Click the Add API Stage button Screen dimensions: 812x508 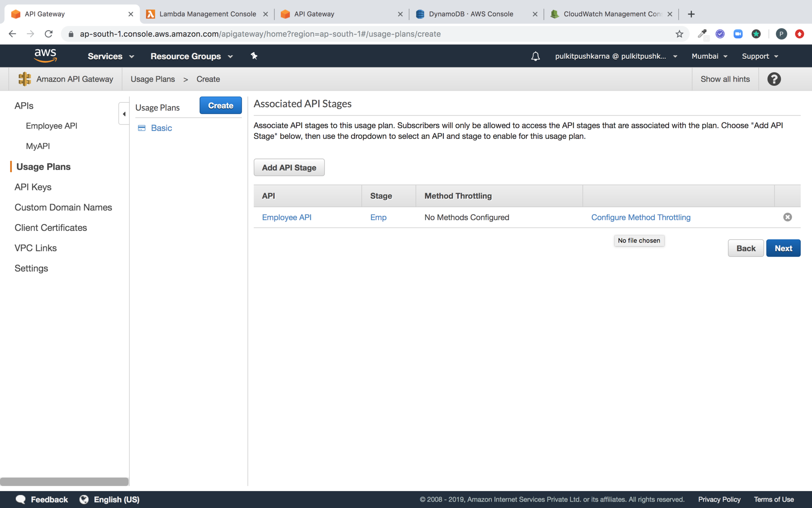(289, 167)
